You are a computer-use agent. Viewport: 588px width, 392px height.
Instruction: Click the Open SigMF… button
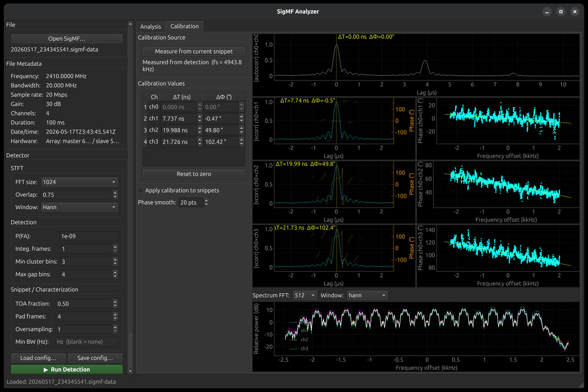[x=66, y=38]
